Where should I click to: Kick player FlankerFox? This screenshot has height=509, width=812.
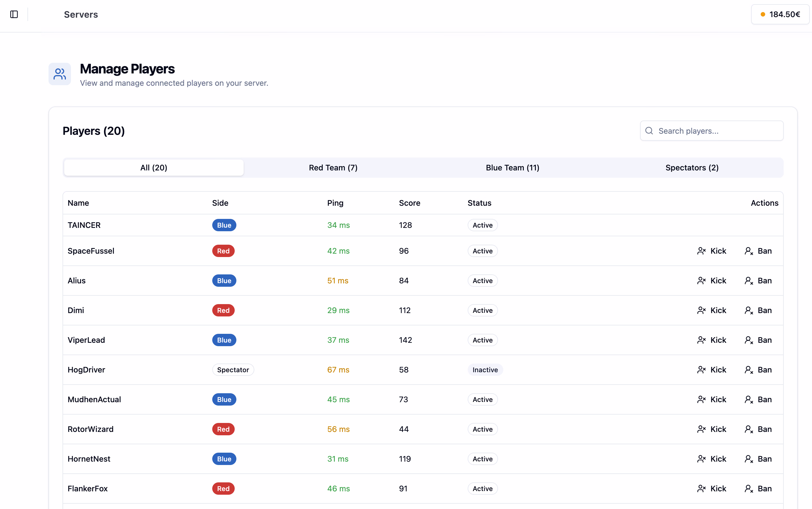[712, 489]
